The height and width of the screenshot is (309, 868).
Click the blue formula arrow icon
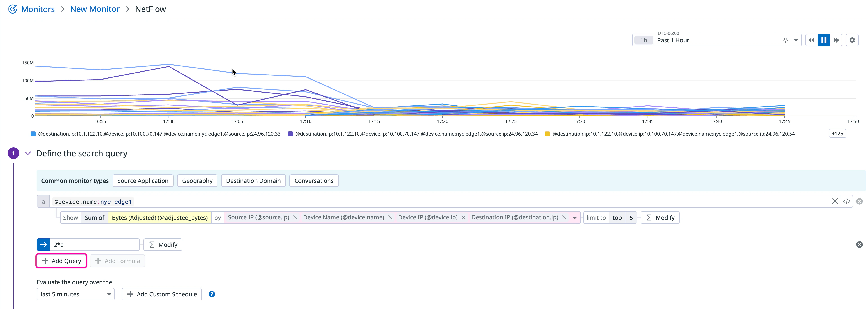tap(43, 245)
